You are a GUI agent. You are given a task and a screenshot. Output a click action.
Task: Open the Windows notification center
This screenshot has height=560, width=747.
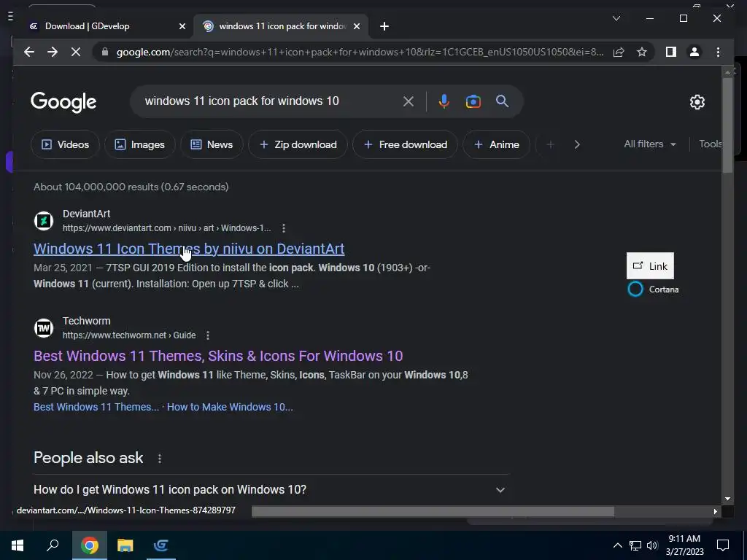point(723,545)
